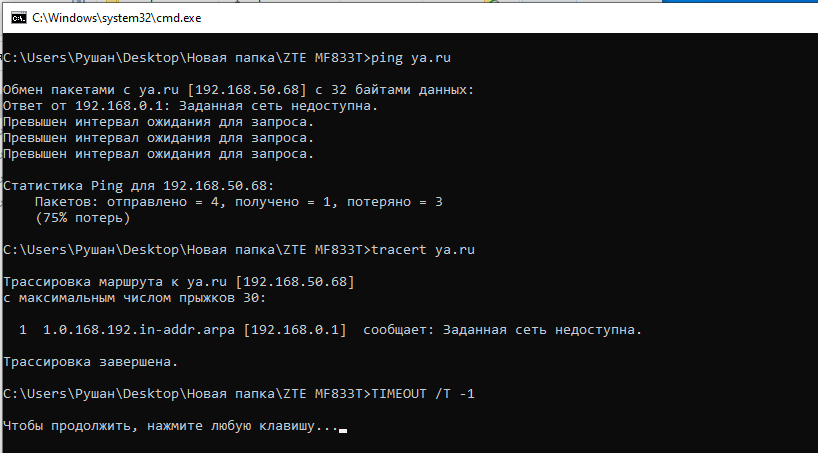Click the 'tracert ya.ru' command text
818x453 pixels.
click(x=423, y=250)
